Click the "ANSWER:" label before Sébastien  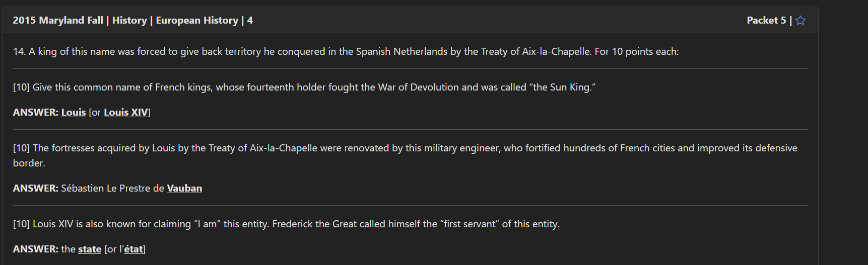click(35, 188)
